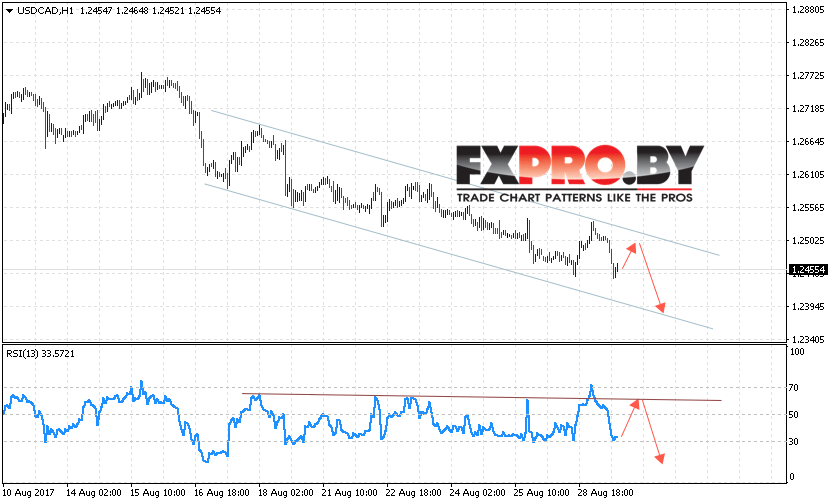Click the 25 Aug 10:00 time axis label
Screen dimensions: 829x504
coord(541,493)
